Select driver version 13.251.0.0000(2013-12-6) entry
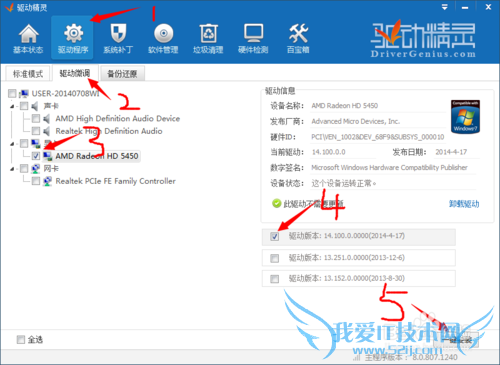 pos(359,258)
